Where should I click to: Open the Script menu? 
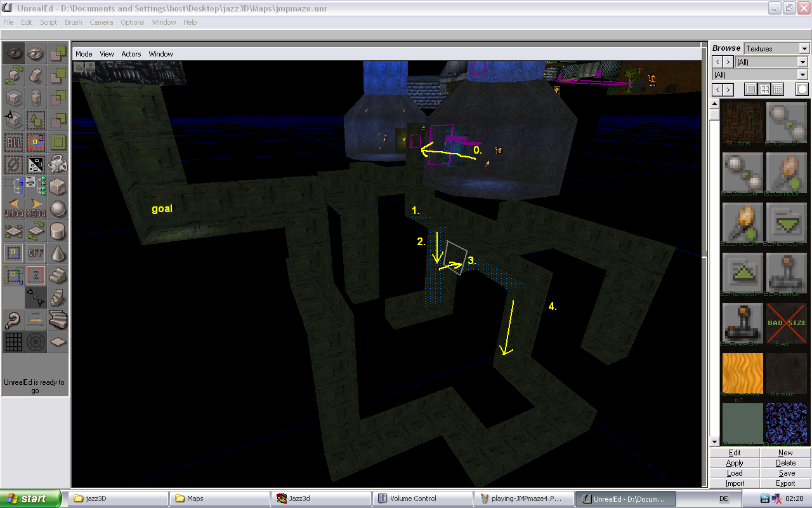49,22
